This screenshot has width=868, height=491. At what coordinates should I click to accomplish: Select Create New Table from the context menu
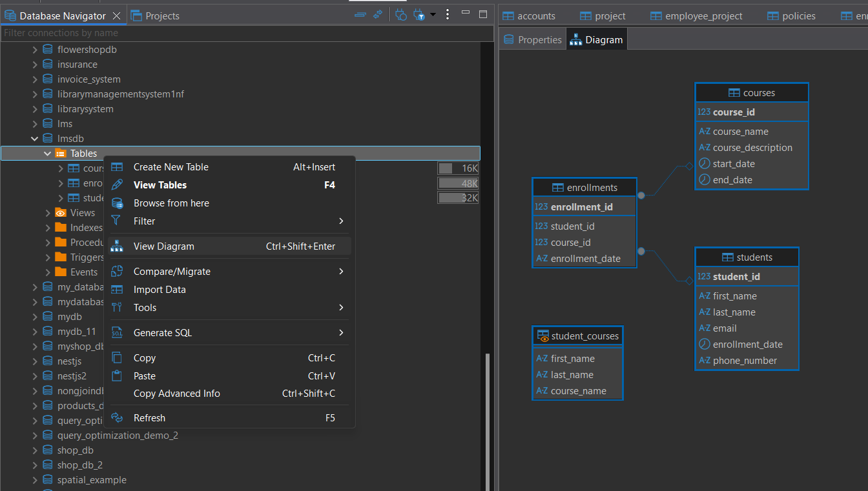click(x=170, y=166)
